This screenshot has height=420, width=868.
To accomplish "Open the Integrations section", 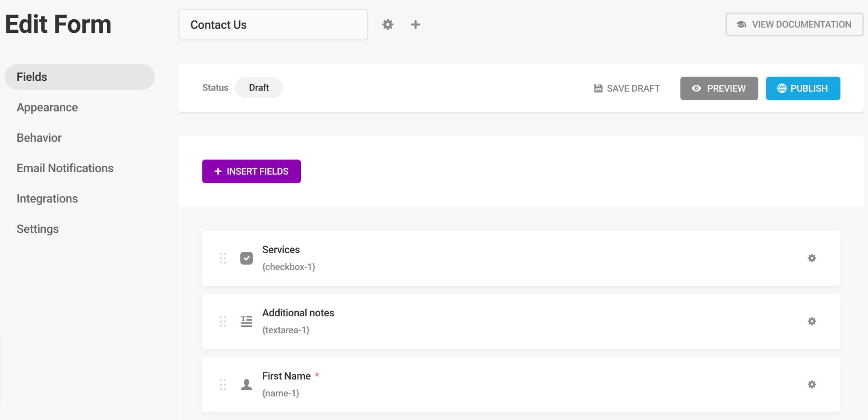I will [47, 199].
